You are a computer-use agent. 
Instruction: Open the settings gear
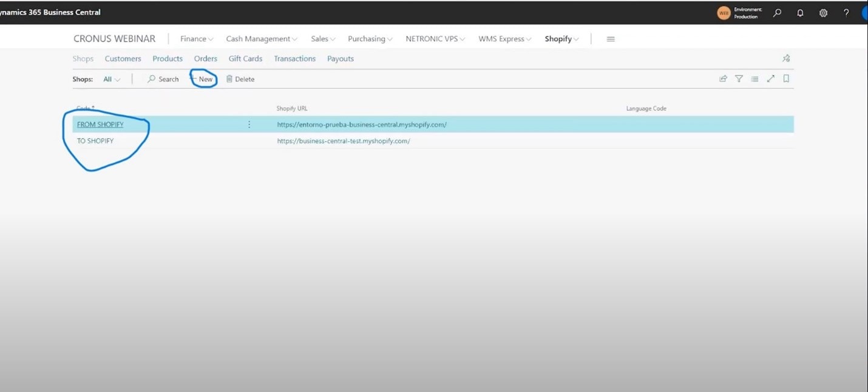pos(823,13)
